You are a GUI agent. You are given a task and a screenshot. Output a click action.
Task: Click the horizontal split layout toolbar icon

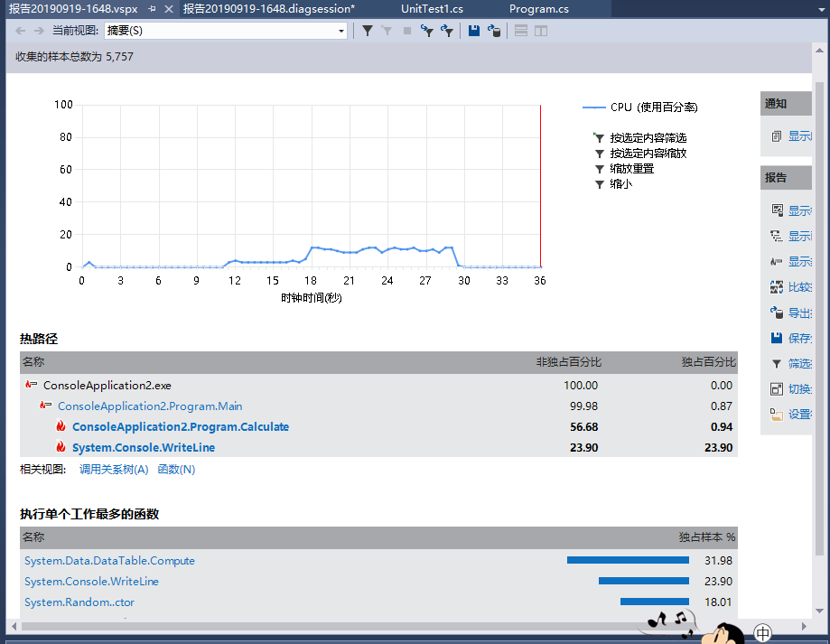coord(521,31)
